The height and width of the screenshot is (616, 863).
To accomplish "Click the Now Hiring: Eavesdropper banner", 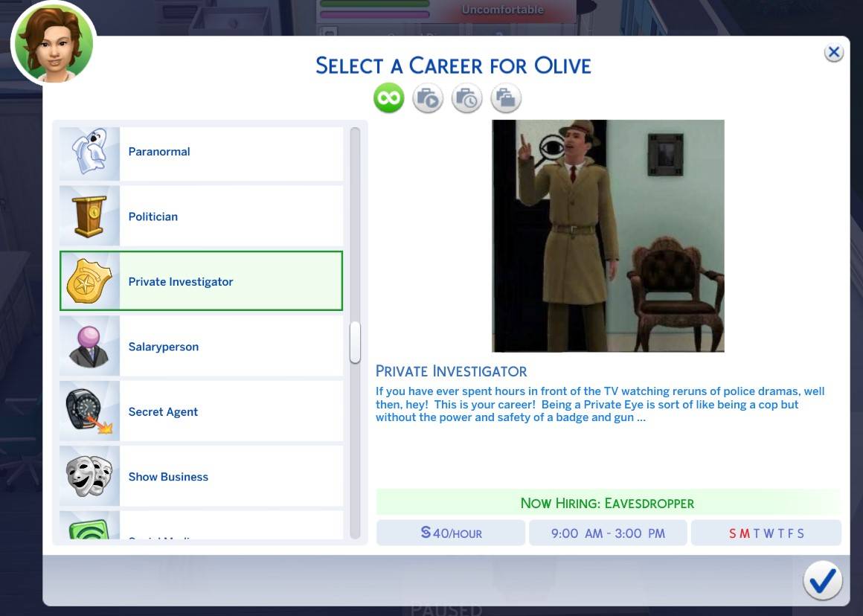I will pyautogui.click(x=607, y=503).
